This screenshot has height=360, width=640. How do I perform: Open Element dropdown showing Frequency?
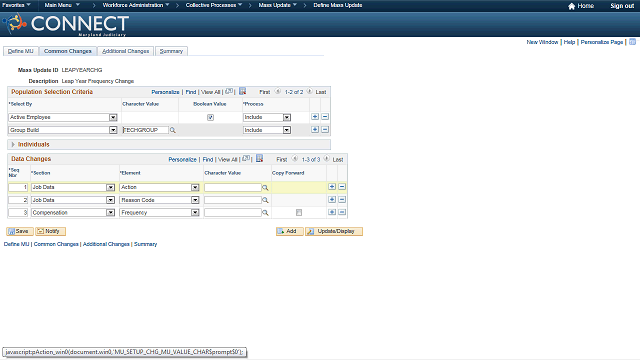[160, 213]
